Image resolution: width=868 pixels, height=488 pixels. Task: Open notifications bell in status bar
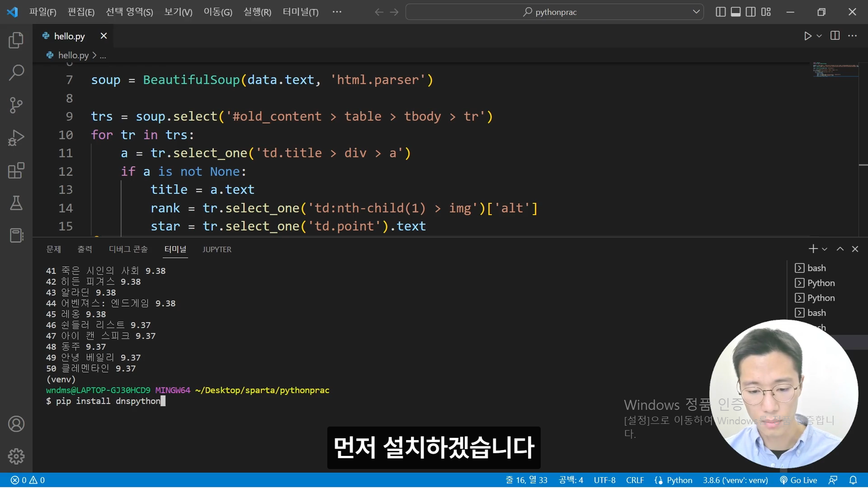(x=853, y=480)
